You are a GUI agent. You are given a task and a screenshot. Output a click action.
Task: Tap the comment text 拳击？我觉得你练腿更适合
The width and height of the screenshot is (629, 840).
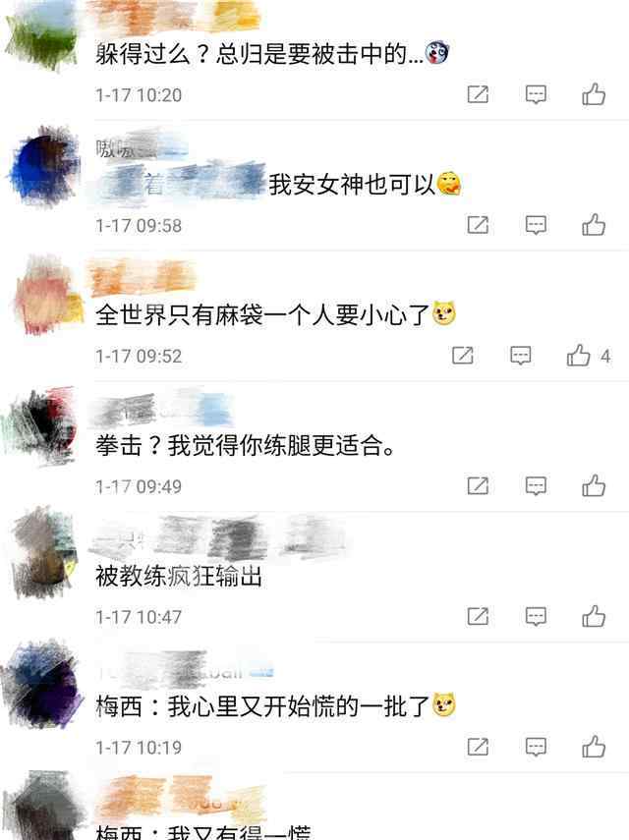point(246,446)
